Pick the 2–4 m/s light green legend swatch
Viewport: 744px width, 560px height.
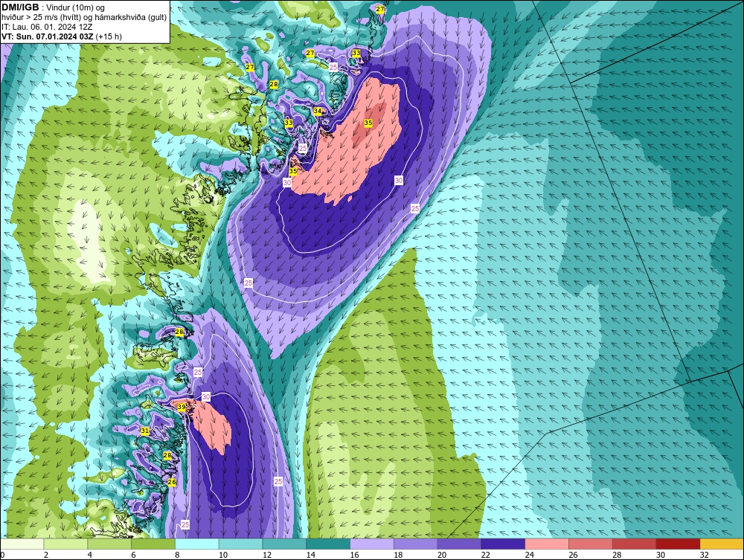click(66, 544)
